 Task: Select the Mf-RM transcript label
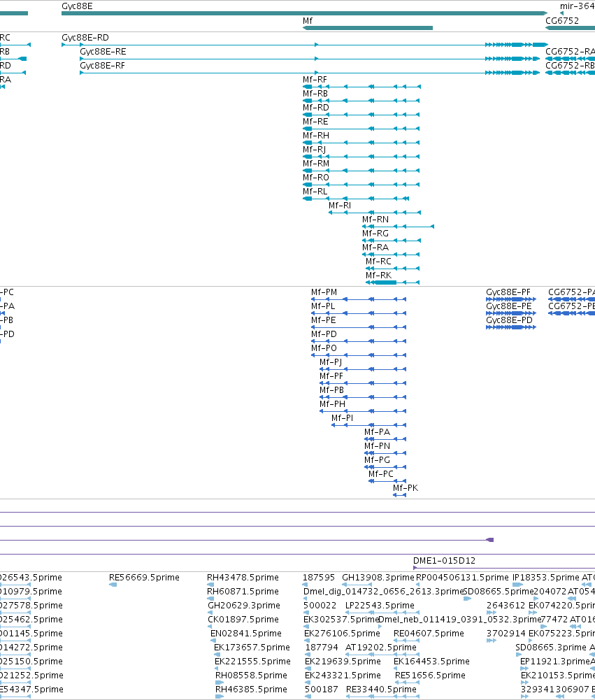click(316, 164)
